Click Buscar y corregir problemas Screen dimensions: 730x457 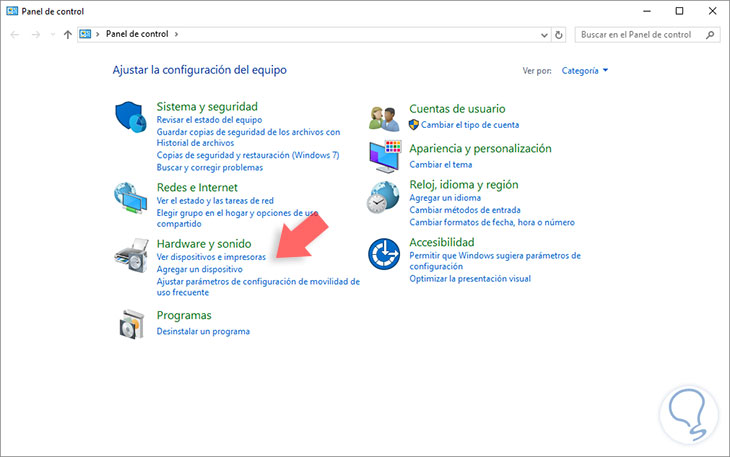click(210, 168)
